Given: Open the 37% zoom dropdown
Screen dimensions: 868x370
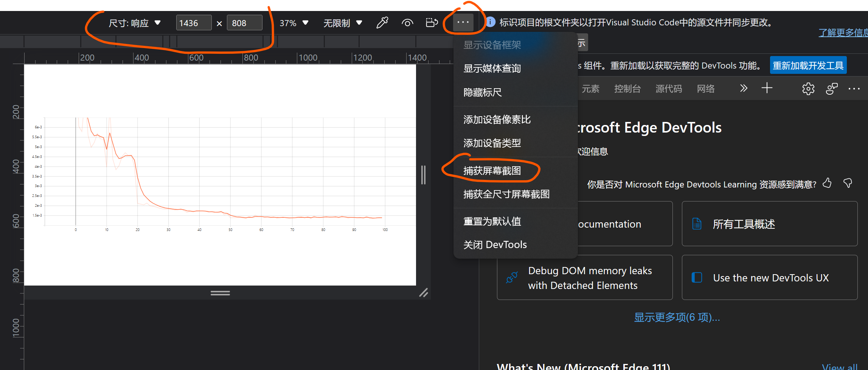Looking at the screenshot, I should coord(294,23).
